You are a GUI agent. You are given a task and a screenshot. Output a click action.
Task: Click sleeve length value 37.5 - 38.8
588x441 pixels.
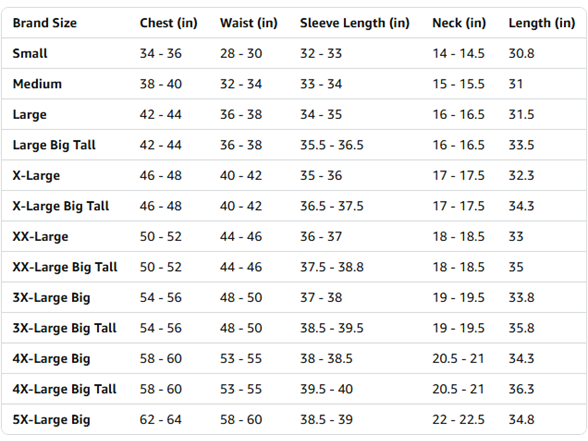332,267
